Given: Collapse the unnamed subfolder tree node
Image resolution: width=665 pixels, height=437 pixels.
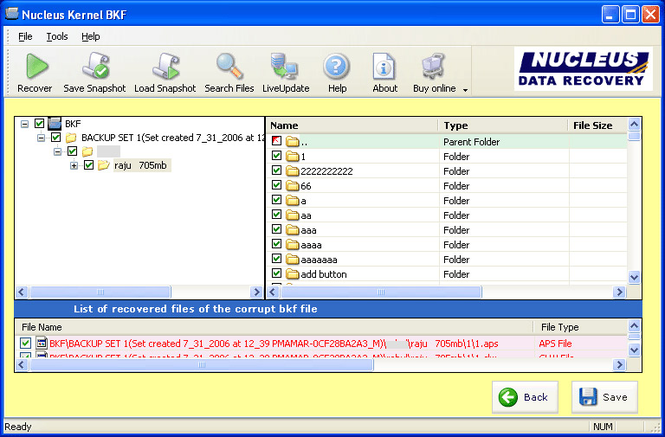Looking at the screenshot, I should pos(57,151).
